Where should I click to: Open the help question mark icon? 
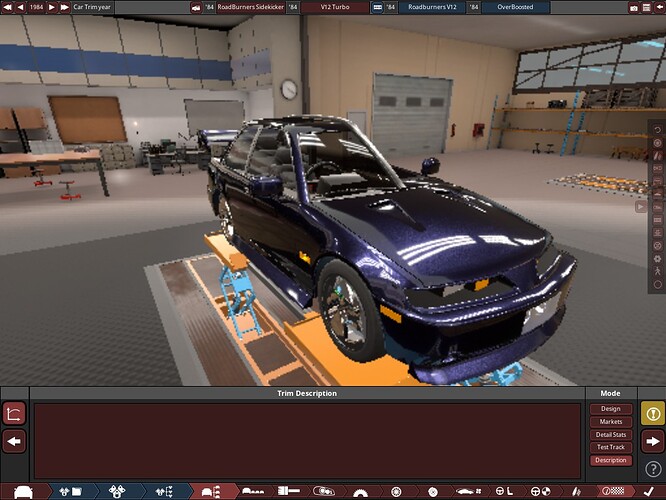tap(652, 469)
